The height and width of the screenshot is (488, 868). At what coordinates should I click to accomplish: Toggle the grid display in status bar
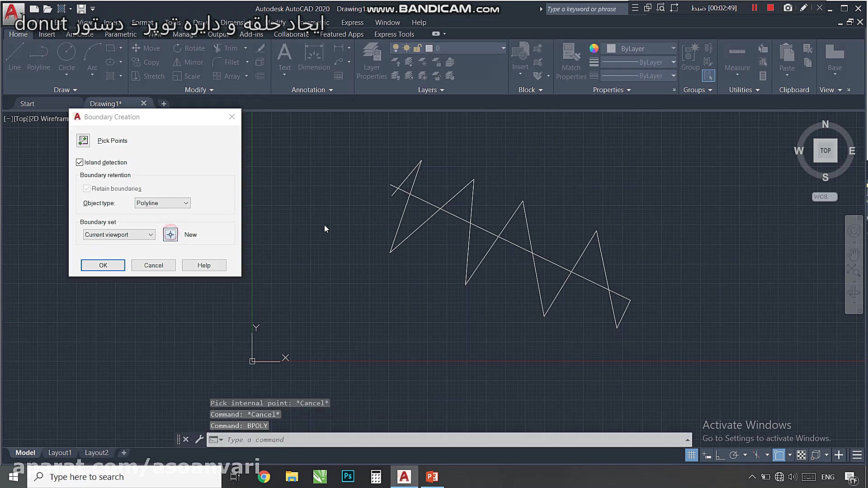point(691,455)
